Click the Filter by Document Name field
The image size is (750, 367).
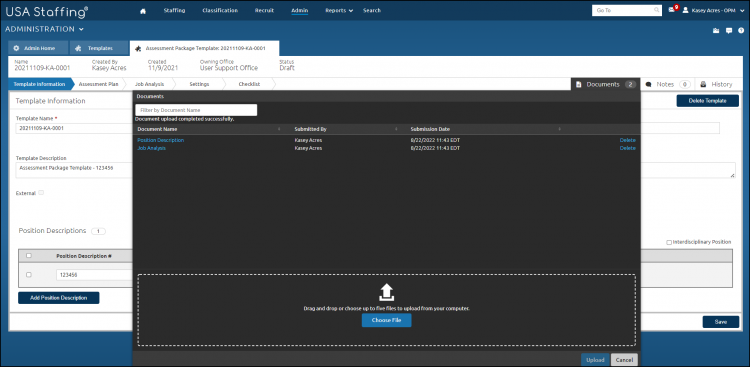(196, 110)
